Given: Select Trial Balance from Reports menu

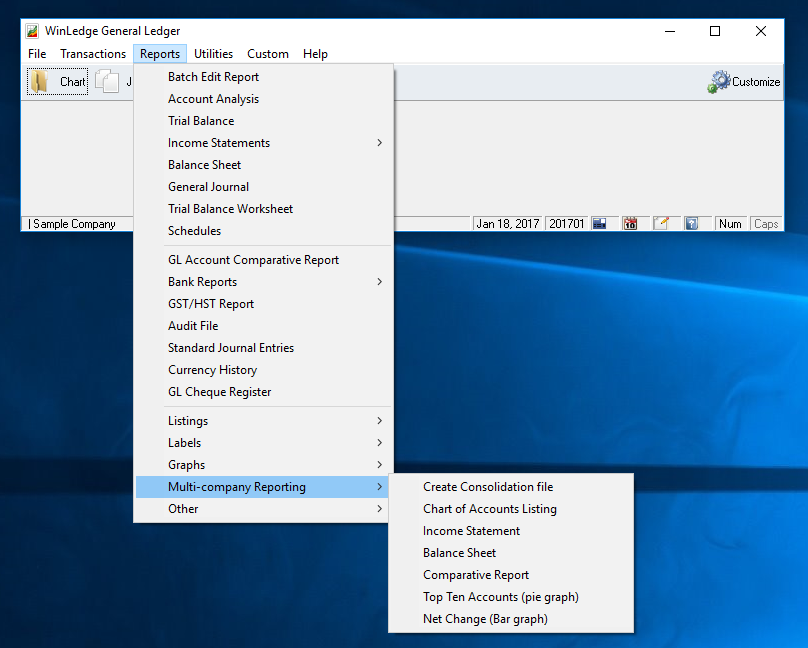Looking at the screenshot, I should pyautogui.click(x=201, y=121).
